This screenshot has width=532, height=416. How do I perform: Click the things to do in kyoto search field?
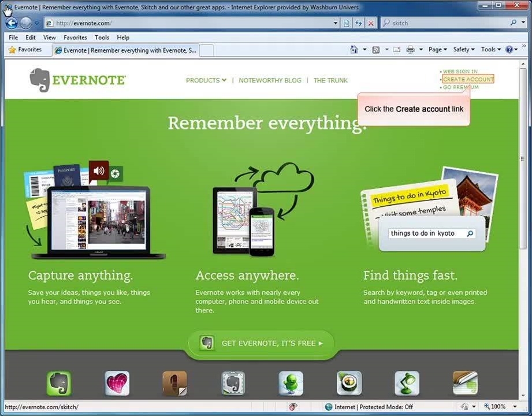point(427,233)
